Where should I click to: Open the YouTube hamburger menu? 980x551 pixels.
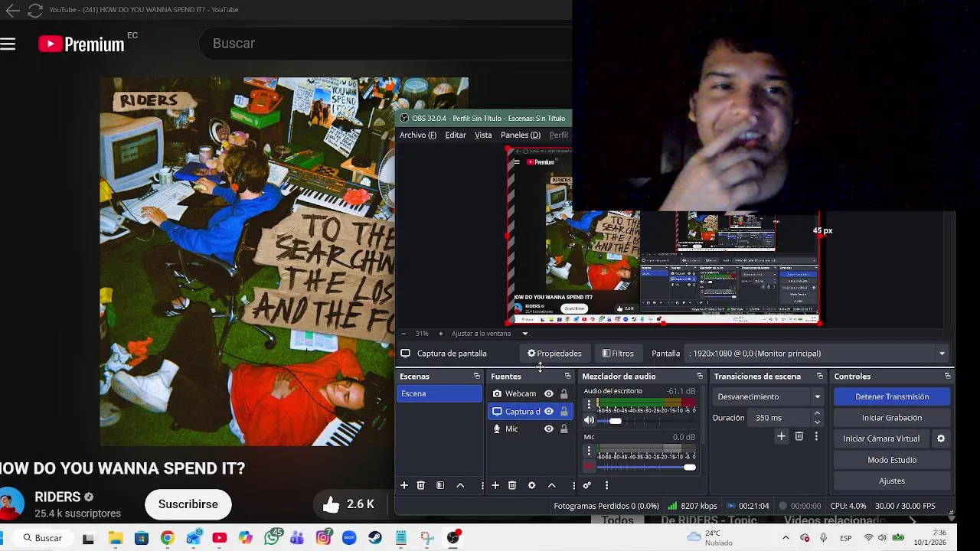pos(8,44)
